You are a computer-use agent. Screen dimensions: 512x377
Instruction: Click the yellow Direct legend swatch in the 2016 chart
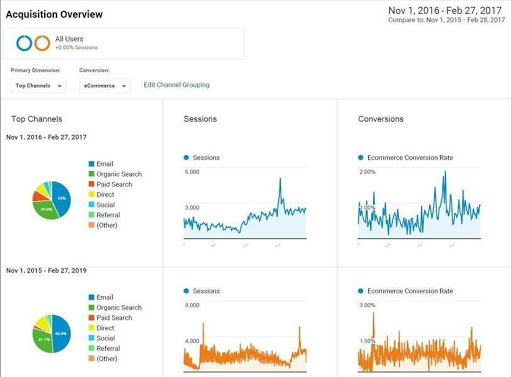[x=91, y=194]
